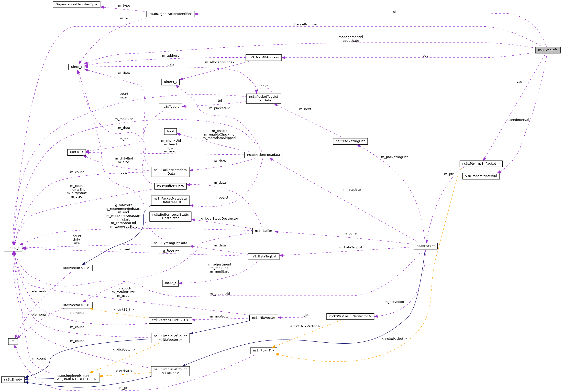Click the std::vector< uint32_t > node
This screenshot has height=392, width=562.
(x=170, y=320)
